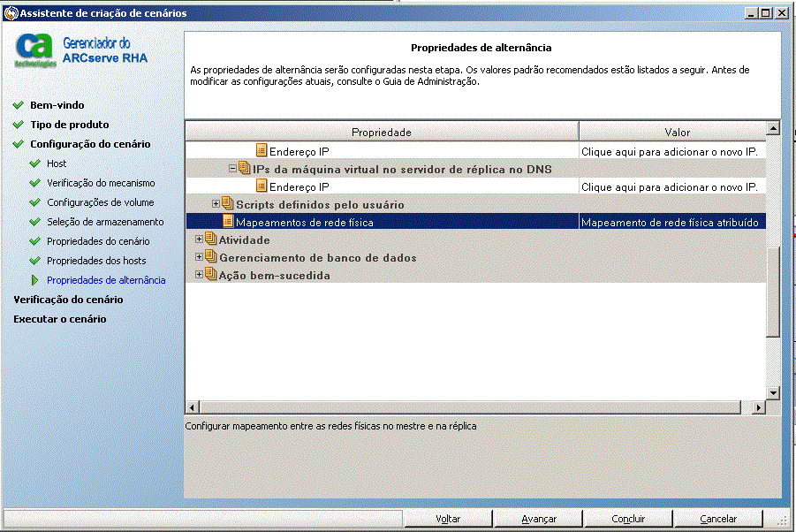Click the Cancelar button
The image size is (796, 532).
click(717, 519)
